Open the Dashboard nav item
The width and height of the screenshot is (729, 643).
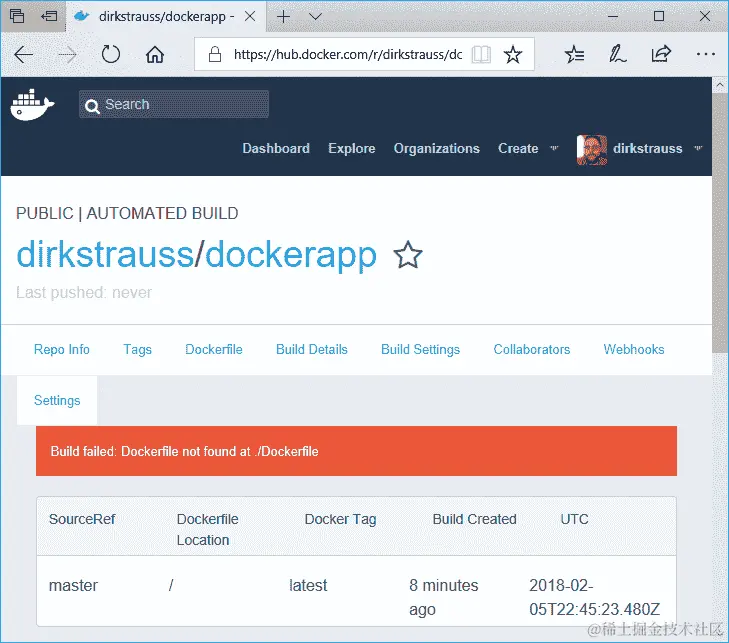pyautogui.click(x=276, y=148)
